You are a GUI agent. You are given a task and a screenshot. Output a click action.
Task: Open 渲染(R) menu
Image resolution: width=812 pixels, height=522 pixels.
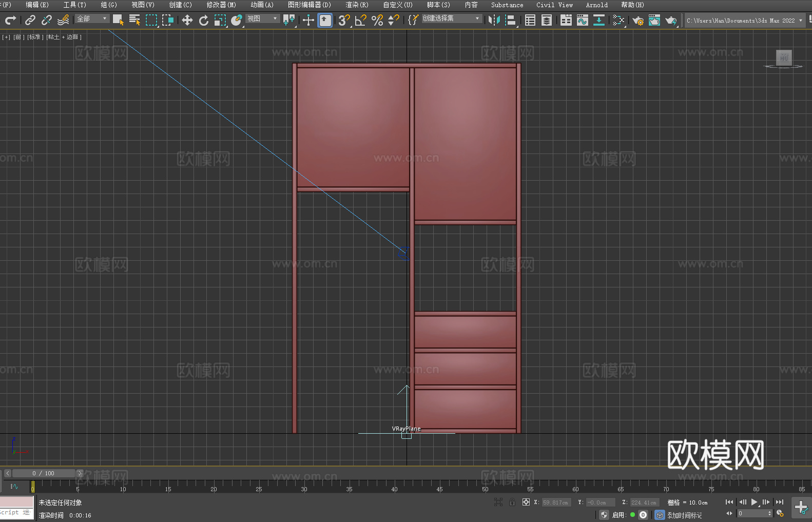(x=357, y=5)
